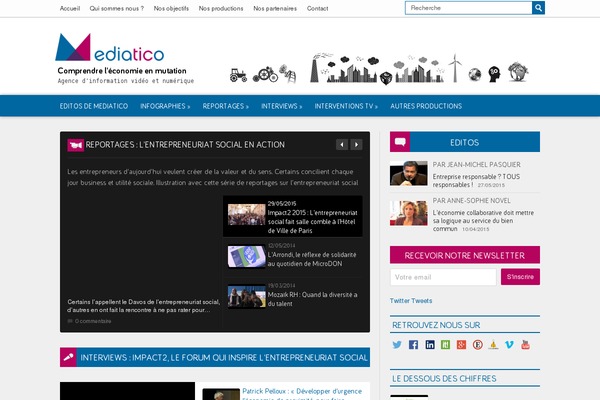600x400 pixels.
Task: Expand the Infographies menu
Action: tap(165, 106)
